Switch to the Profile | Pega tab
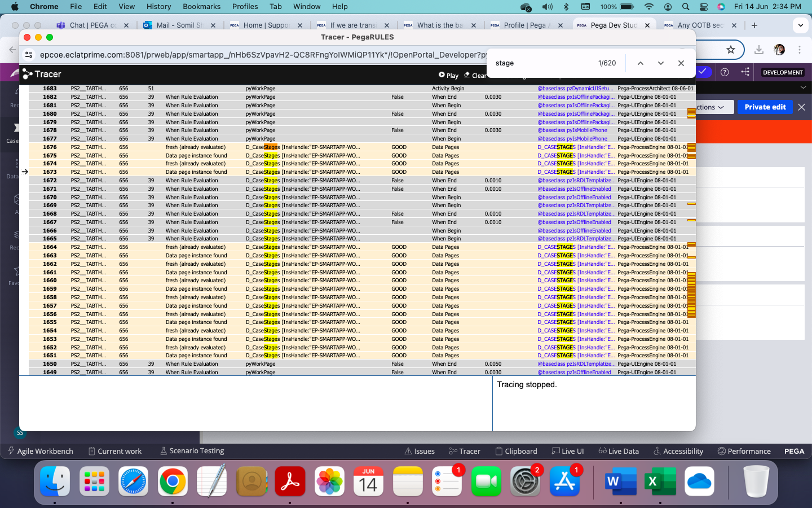This screenshot has width=812, height=508. 527,25
